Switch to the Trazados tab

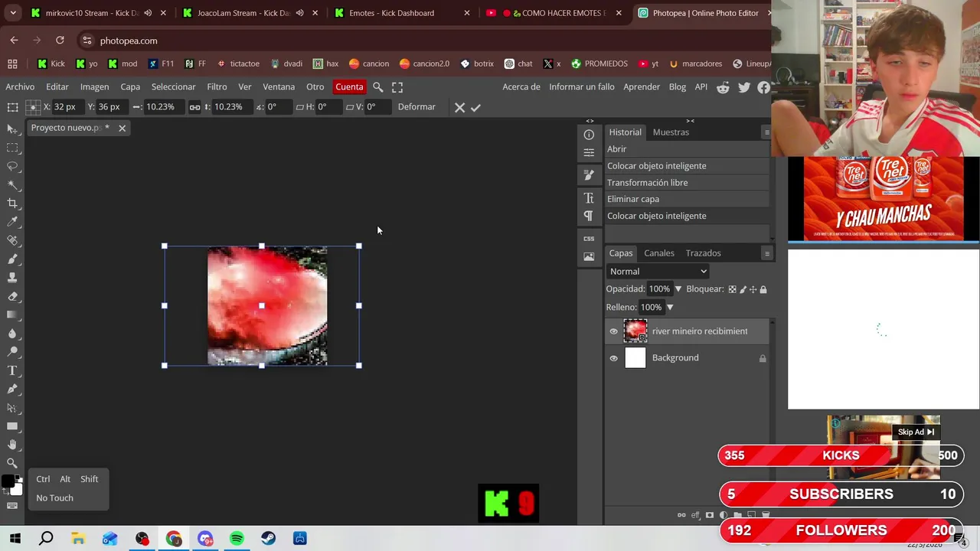click(x=703, y=253)
